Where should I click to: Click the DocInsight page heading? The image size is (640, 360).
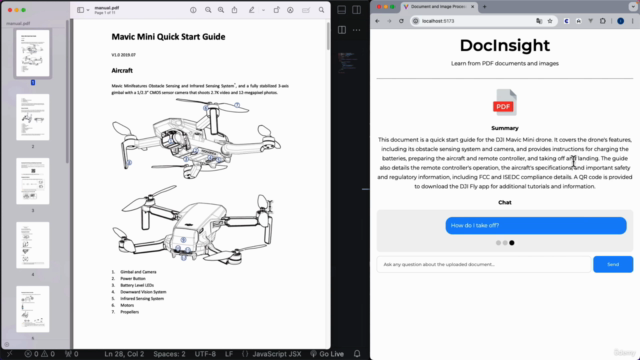505,45
